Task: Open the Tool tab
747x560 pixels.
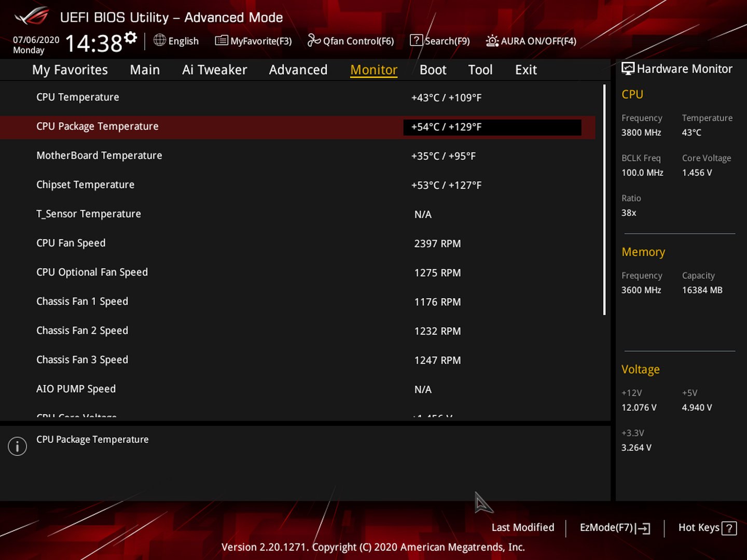Action: pos(480,70)
